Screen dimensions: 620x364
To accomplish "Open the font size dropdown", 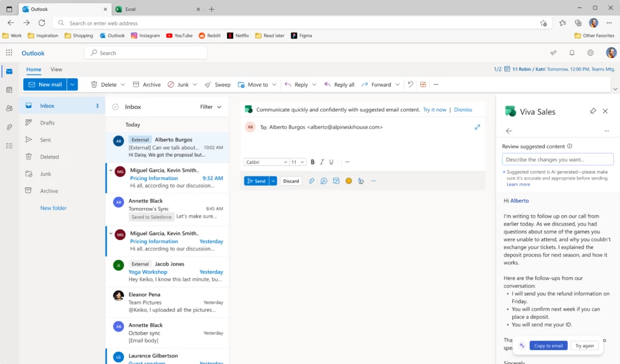I will [x=298, y=161].
